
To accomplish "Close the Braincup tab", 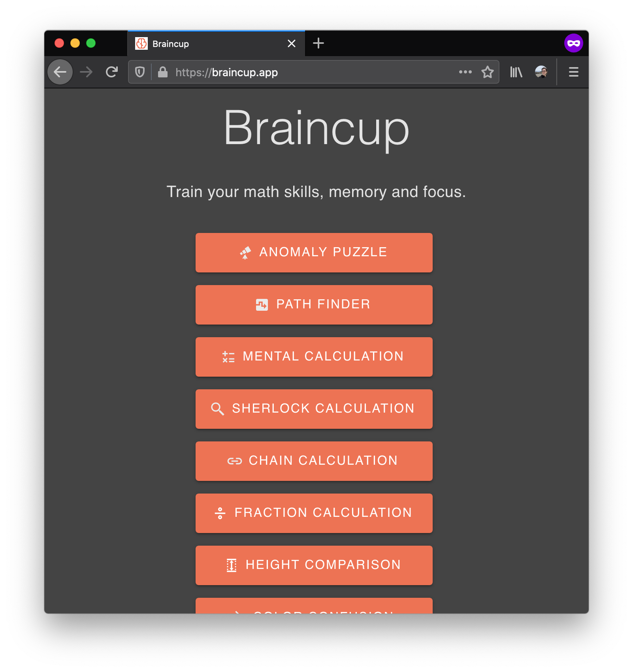I will click(292, 43).
